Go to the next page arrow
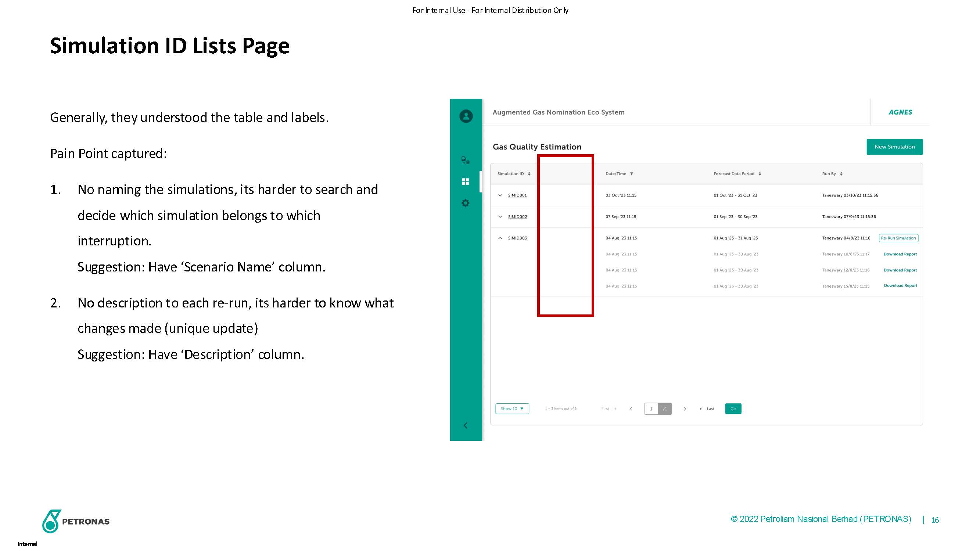The image size is (980, 551). 685,409
